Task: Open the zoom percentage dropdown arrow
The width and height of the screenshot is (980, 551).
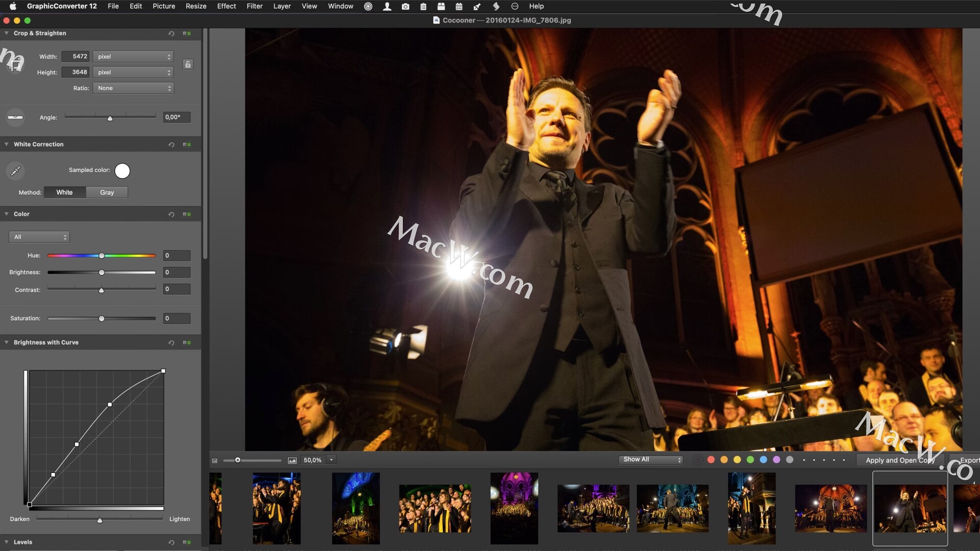Action: (x=331, y=460)
